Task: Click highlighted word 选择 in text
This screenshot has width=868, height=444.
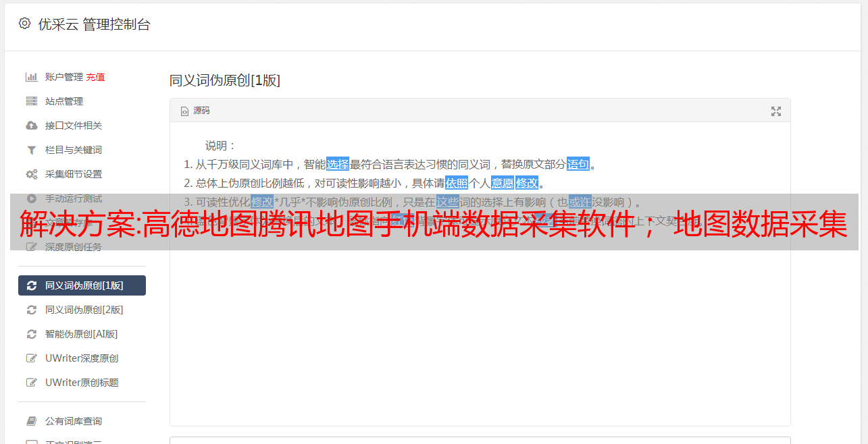Action: coord(338,164)
